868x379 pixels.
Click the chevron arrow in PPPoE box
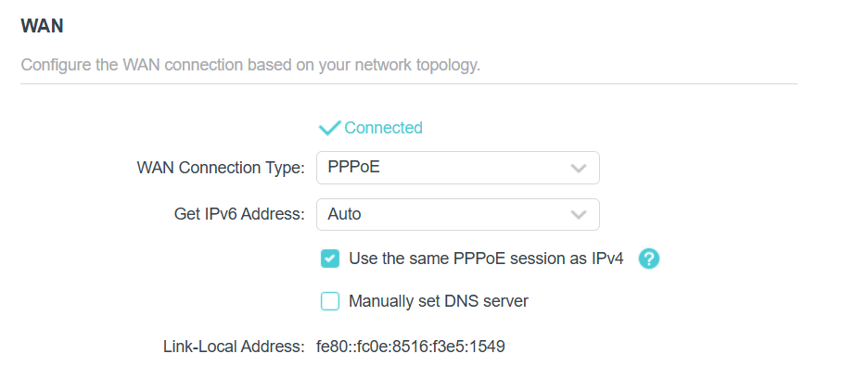coord(578,169)
